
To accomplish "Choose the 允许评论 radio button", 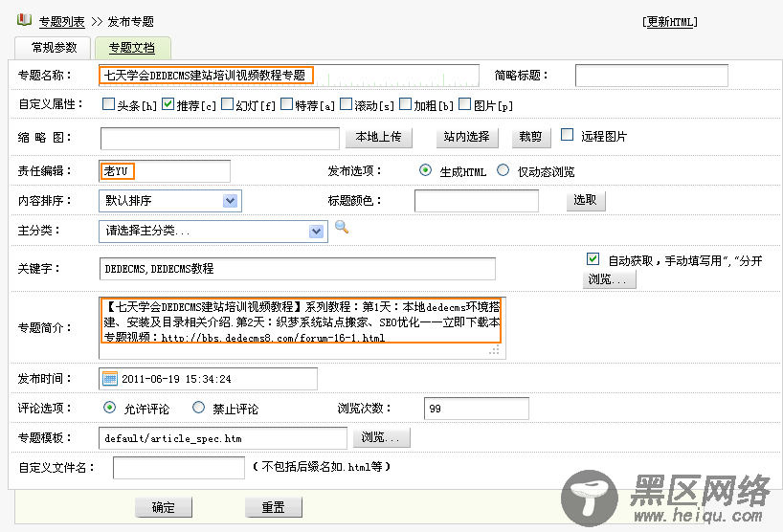I will coord(109,408).
